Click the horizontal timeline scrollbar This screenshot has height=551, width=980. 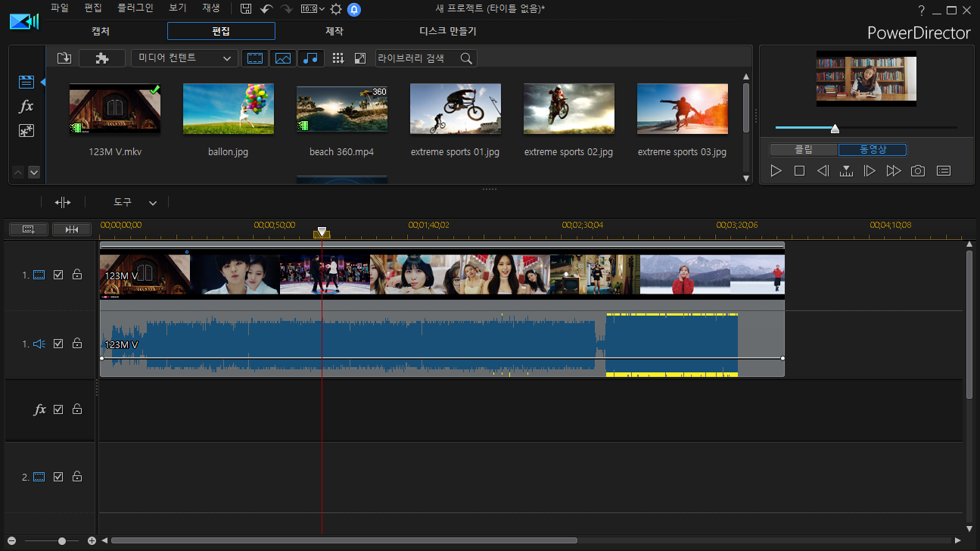(344, 540)
